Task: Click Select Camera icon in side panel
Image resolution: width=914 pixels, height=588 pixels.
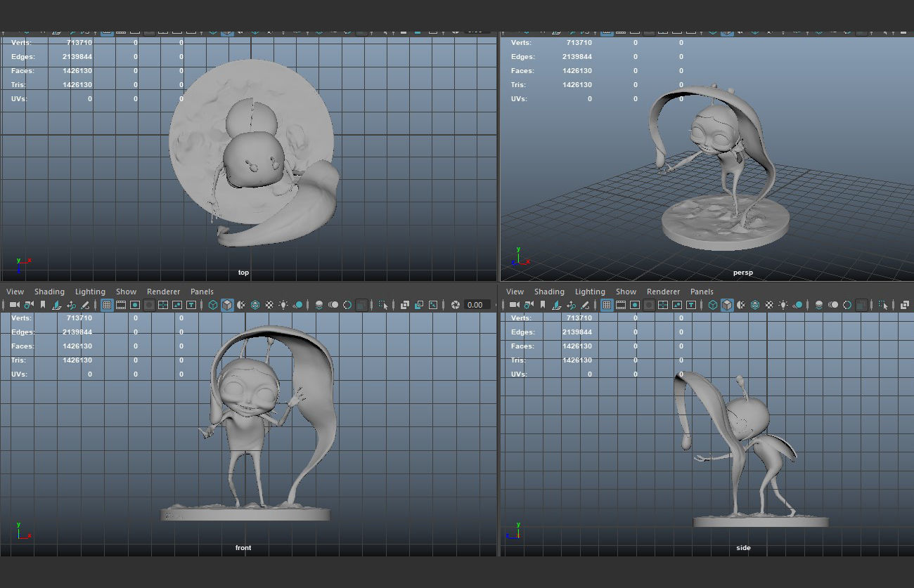Action: [514, 305]
